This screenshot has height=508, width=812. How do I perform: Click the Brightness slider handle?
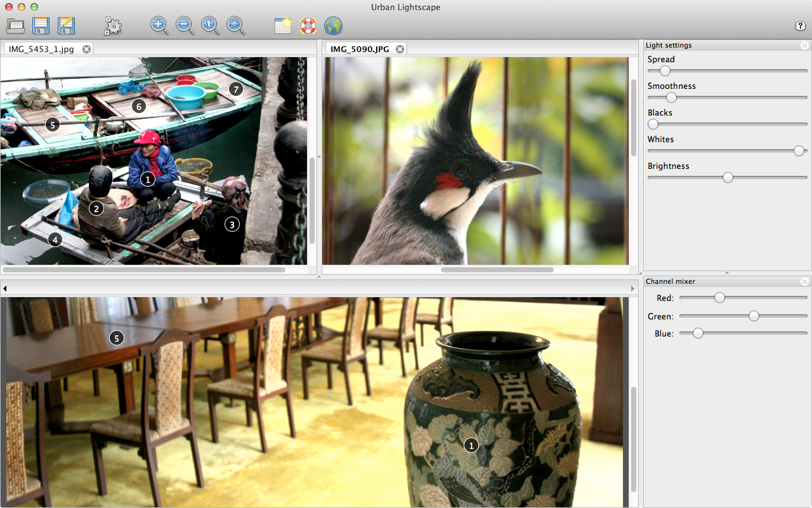point(728,177)
